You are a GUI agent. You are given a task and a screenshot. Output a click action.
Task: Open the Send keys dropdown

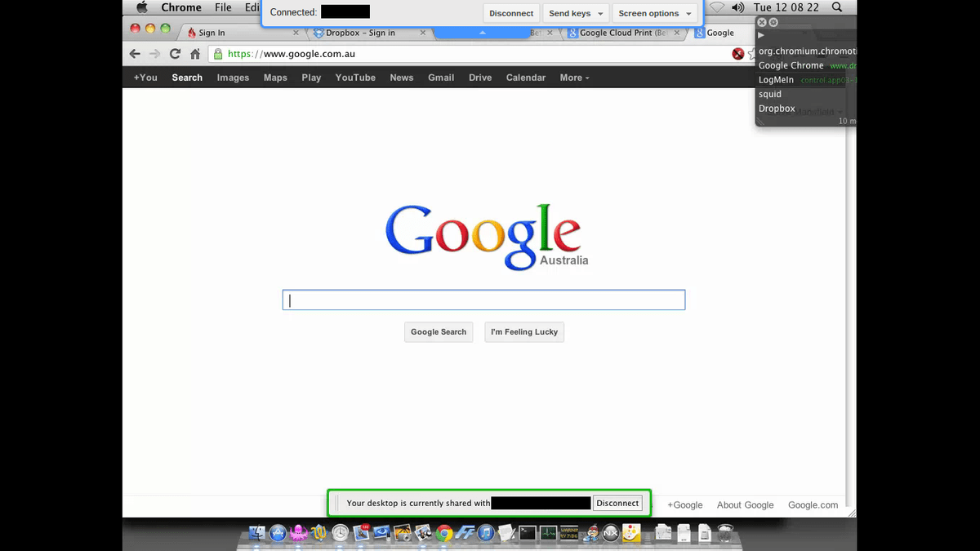coord(575,13)
